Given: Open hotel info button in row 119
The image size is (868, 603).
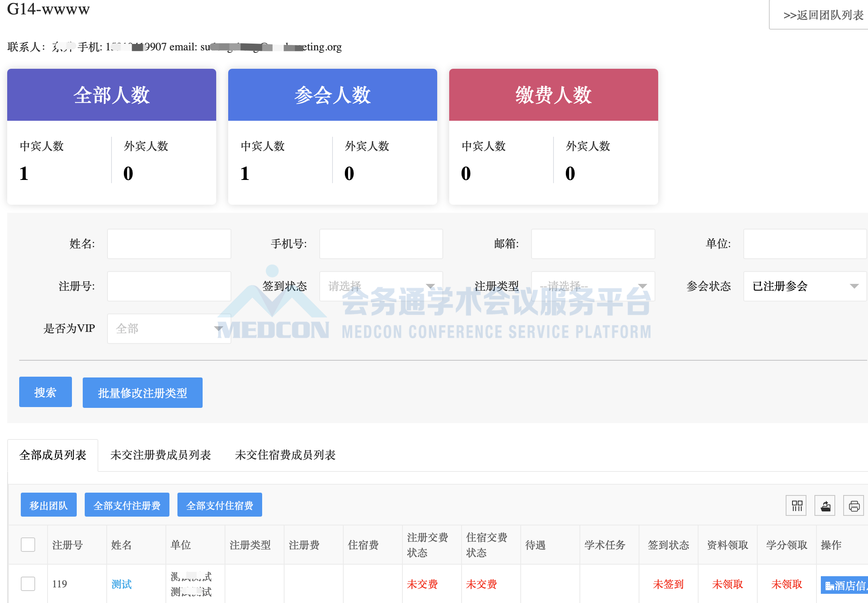Looking at the screenshot, I should [844, 585].
